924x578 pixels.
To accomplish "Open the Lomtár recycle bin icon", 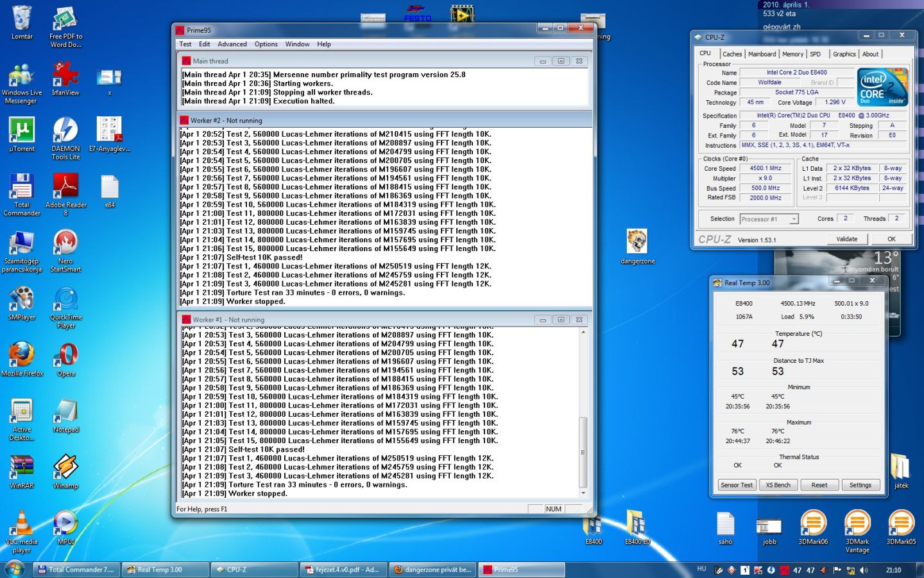I will (x=22, y=23).
